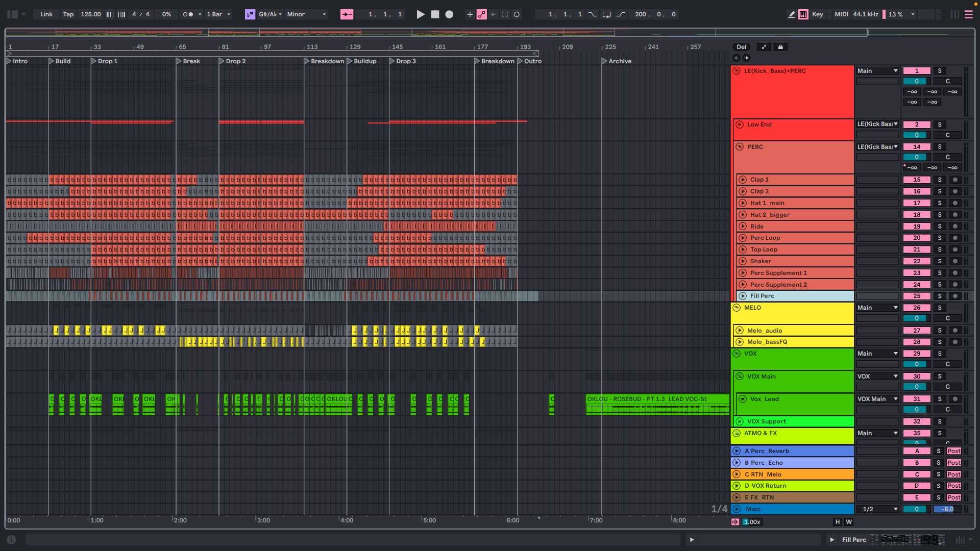Open the 1 Bar quantization menu

coord(218,14)
